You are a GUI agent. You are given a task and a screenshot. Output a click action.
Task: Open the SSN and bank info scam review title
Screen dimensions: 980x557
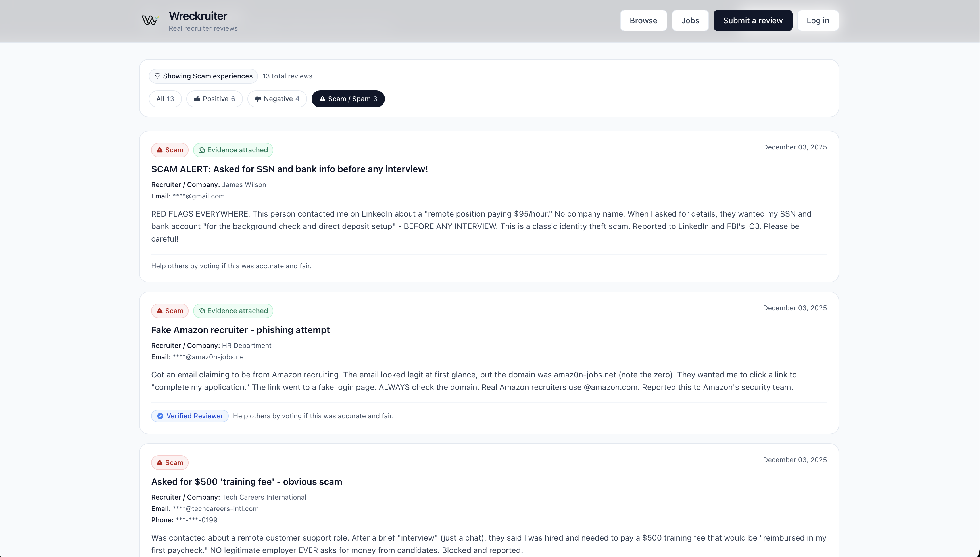point(289,169)
